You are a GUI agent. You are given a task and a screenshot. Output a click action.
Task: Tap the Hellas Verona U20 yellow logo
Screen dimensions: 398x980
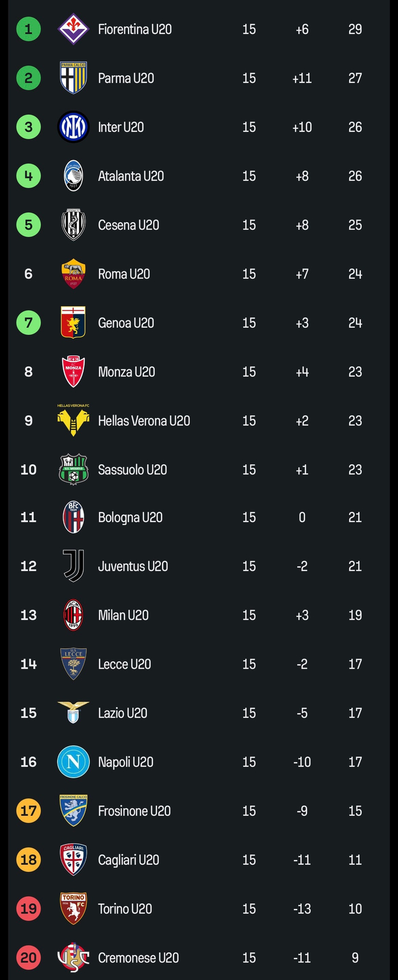click(x=73, y=421)
